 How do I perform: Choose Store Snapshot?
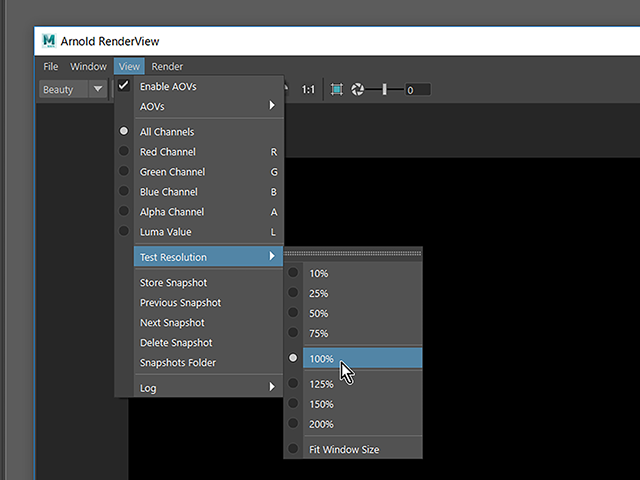199,282
